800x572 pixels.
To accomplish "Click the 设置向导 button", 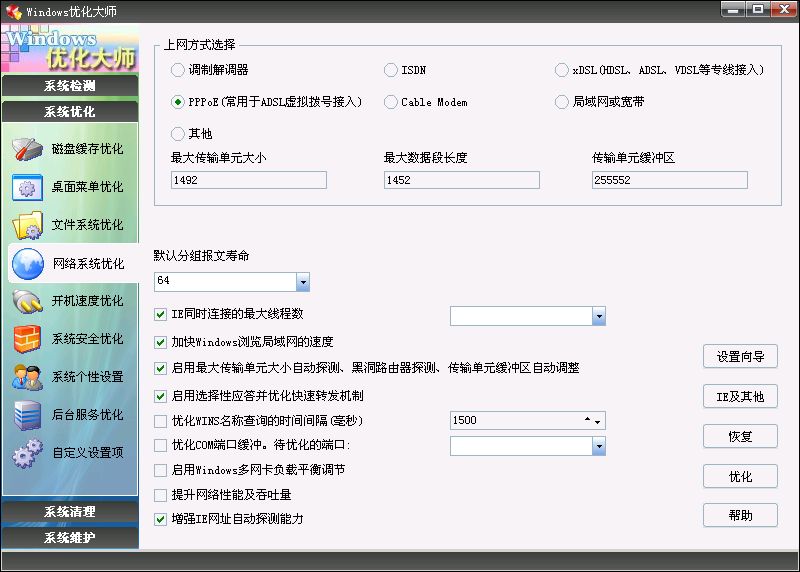I will click(740, 357).
